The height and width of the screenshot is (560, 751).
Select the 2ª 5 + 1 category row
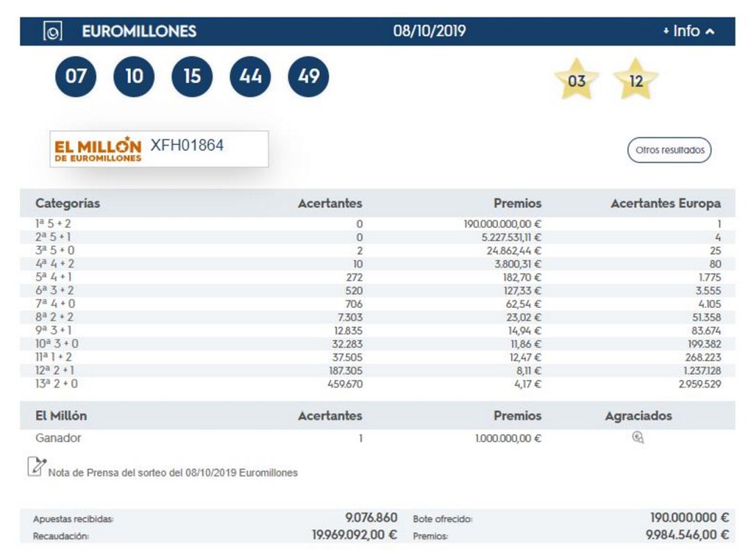point(378,238)
